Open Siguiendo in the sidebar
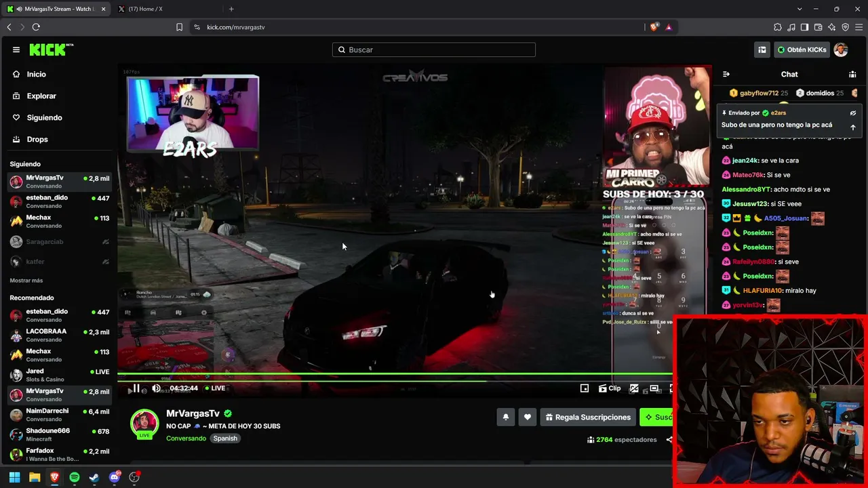Viewport: 868px width, 488px height. pos(37,117)
